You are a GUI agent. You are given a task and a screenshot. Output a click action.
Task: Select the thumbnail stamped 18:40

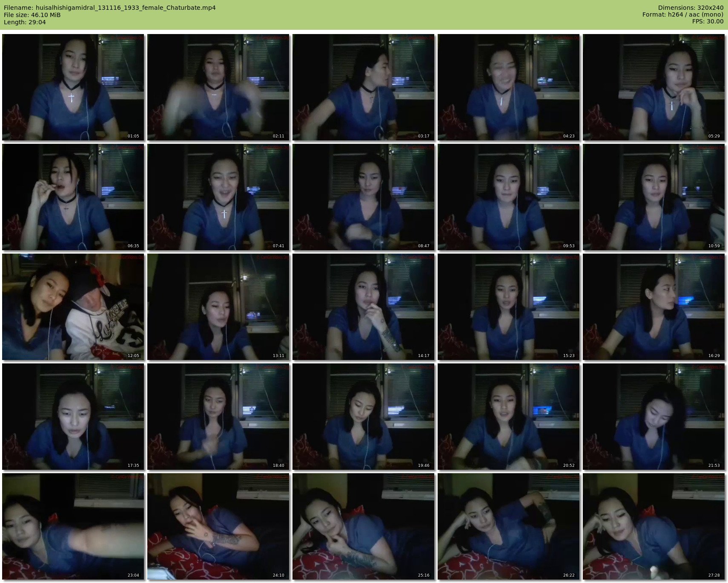218,417
